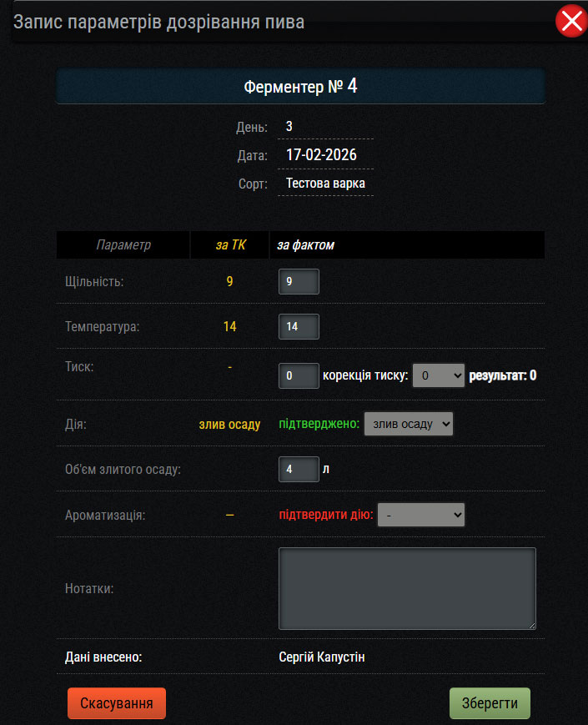Image resolution: width=588 pixels, height=725 pixels.
Task: Grab the Нотатки textarea resize handle
Action: tap(530, 623)
